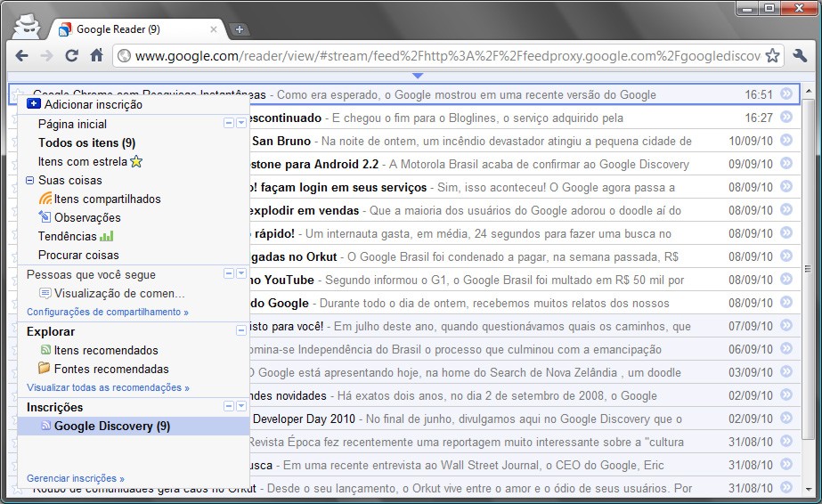Maximize the browser window

click(x=769, y=8)
